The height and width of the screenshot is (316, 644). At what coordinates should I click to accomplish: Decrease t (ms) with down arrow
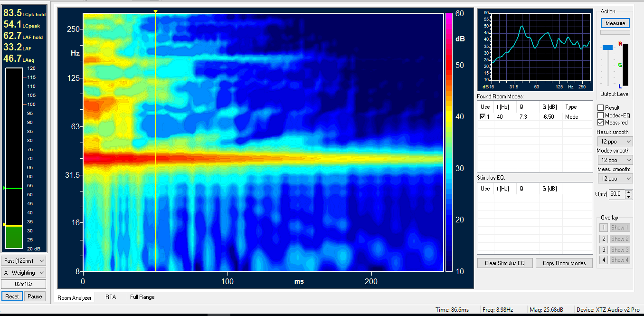[629, 196]
